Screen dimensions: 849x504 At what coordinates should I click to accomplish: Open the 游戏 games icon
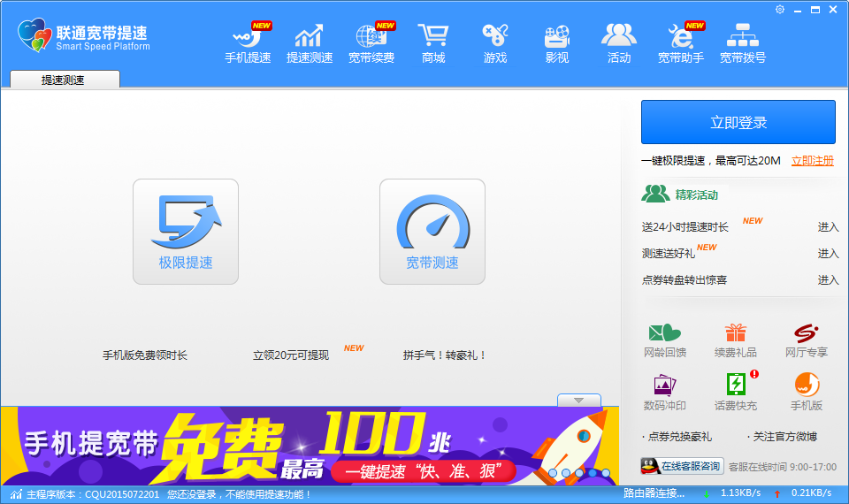pyautogui.click(x=495, y=43)
